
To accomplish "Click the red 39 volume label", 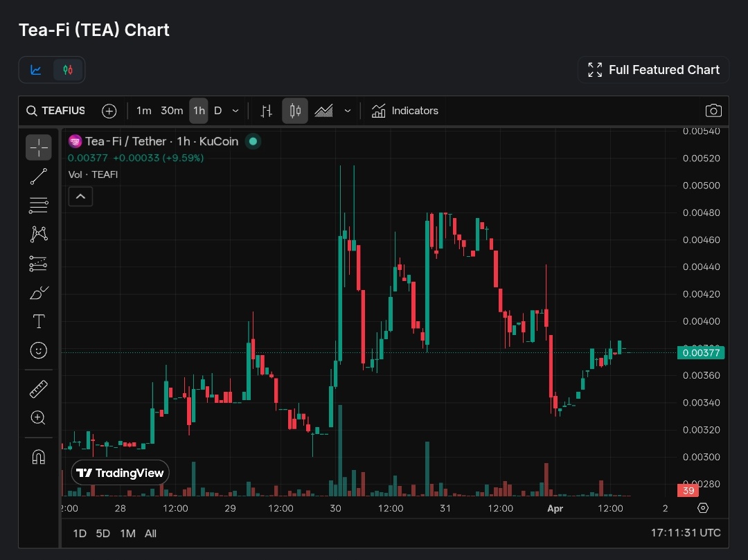I will click(x=688, y=490).
